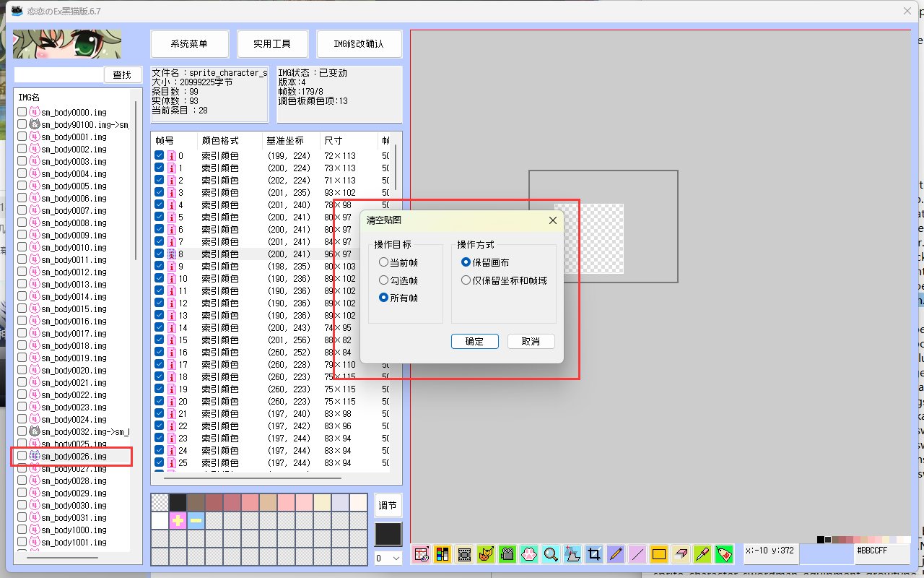
Task: Select the eraser tool
Action: pyautogui.click(x=681, y=554)
